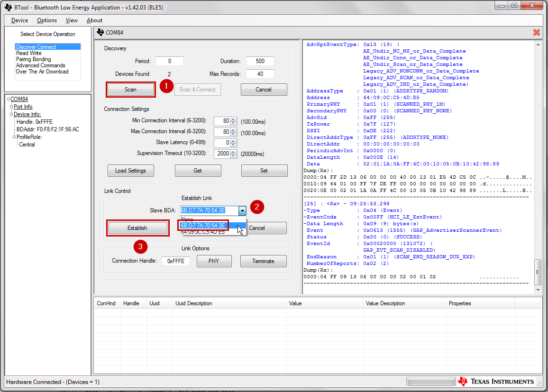Click Terminate to end the link
Screen dimensions: 548x392
[x=263, y=261]
